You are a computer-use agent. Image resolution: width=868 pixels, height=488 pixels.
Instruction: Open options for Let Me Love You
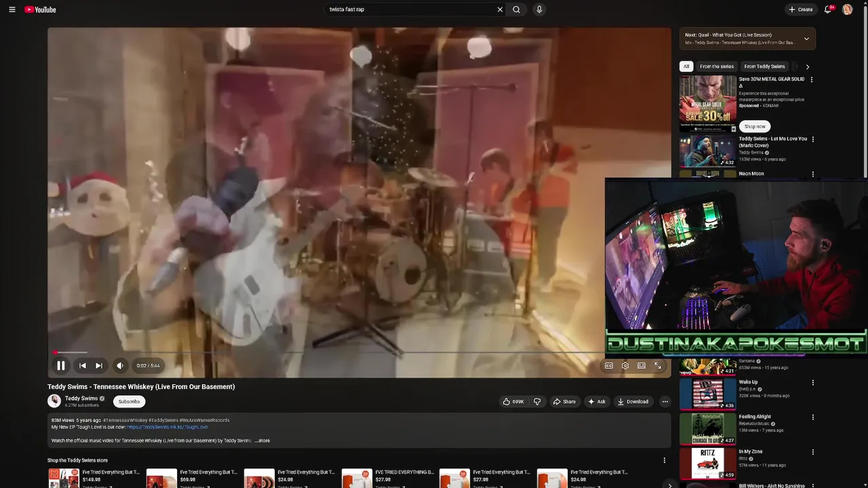click(813, 140)
